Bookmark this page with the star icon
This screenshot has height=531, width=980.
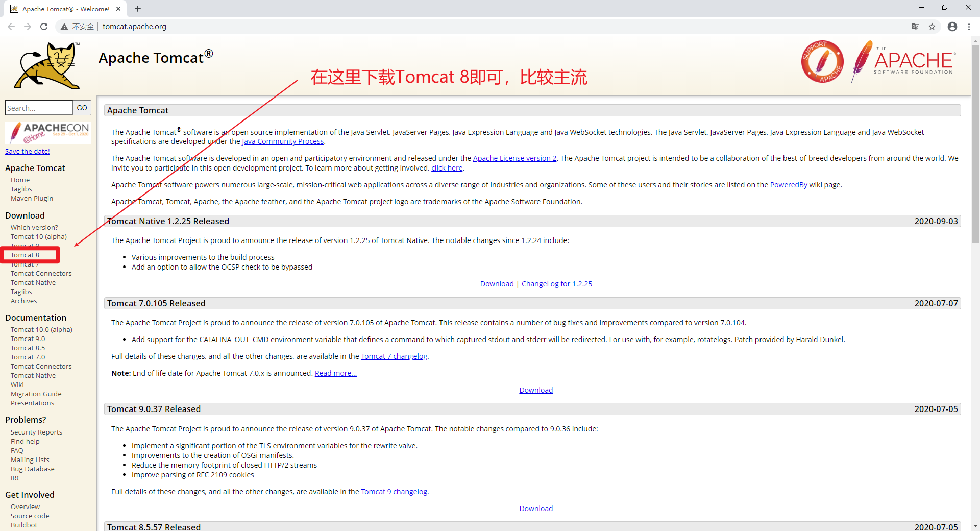pyautogui.click(x=932, y=27)
